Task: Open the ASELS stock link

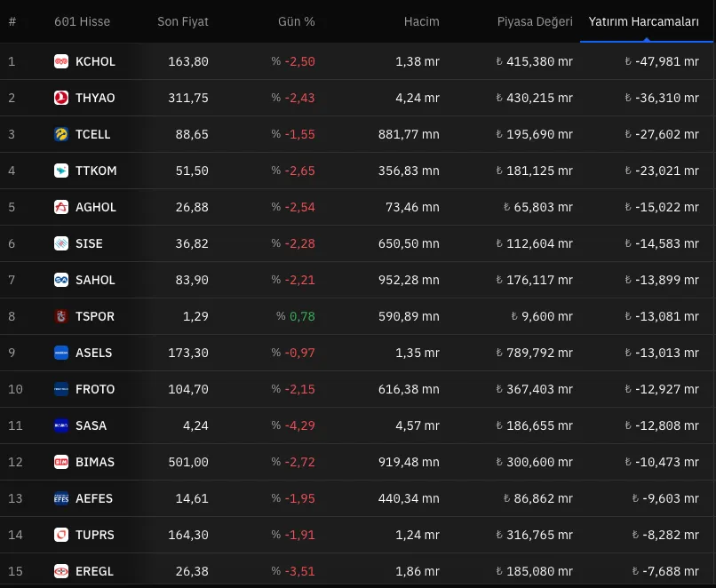Action: pos(93,353)
